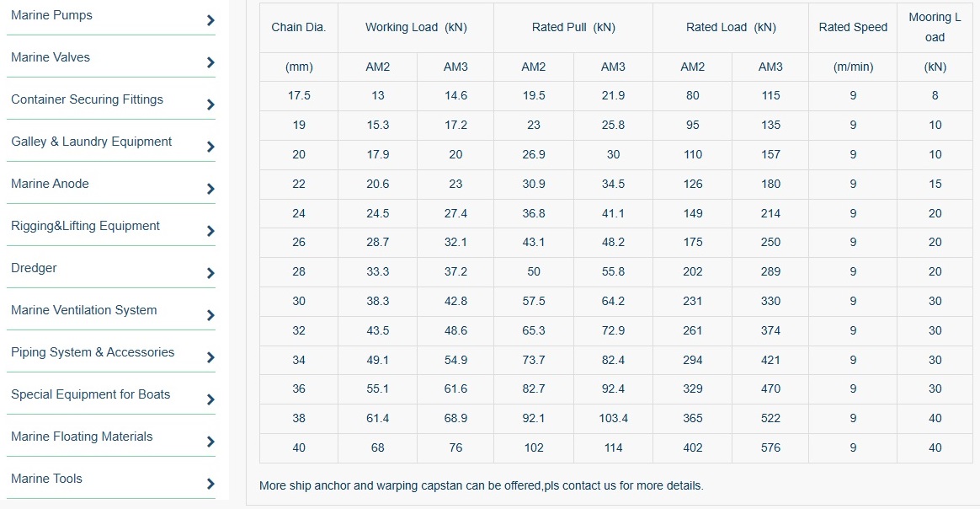
Task: Click the Chain Dia. column header
Action: coord(299,27)
